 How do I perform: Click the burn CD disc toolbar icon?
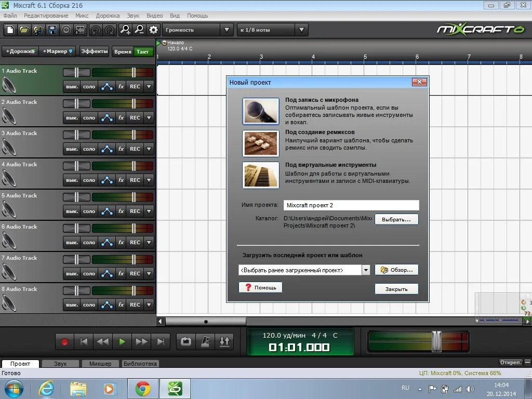(66, 30)
